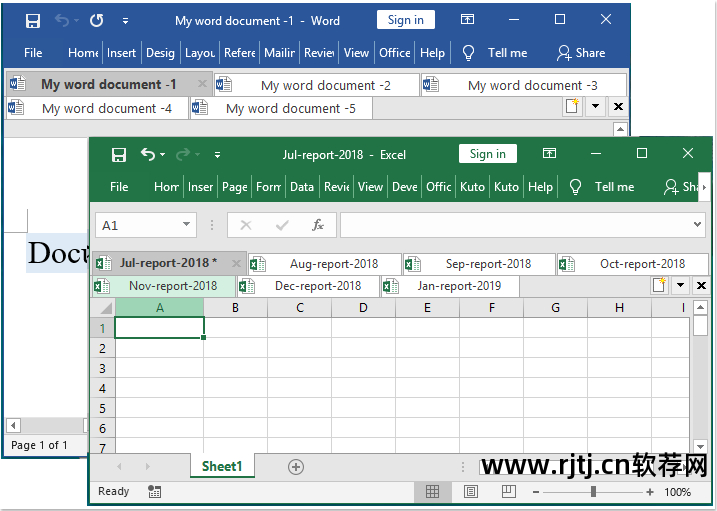The height and width of the screenshot is (511, 717).
Task: Click the scroll up arrow in Word document
Action: [x=620, y=129]
